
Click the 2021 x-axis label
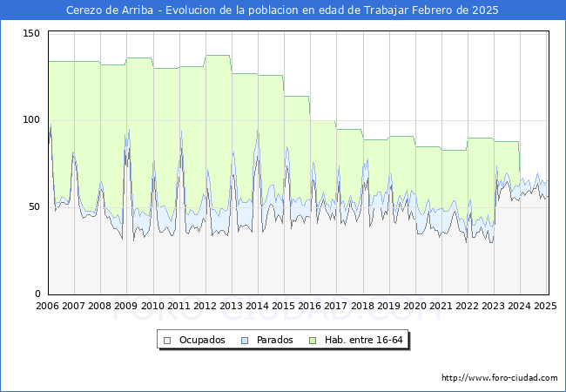[441, 306]
